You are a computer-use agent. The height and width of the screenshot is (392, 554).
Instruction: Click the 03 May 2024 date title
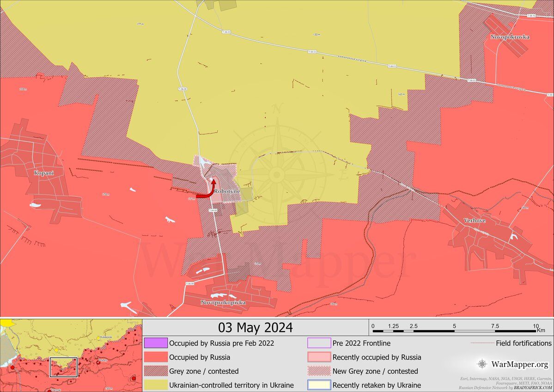(x=255, y=327)
